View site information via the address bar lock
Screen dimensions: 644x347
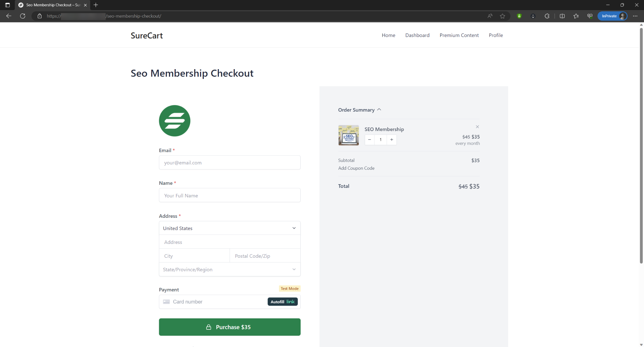(39, 16)
